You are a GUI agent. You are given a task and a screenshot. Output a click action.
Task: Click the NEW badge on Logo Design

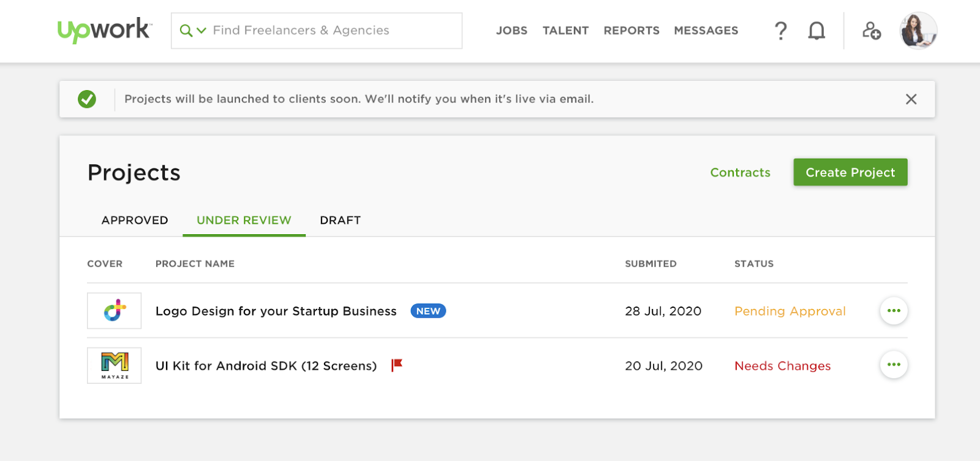coord(428,311)
